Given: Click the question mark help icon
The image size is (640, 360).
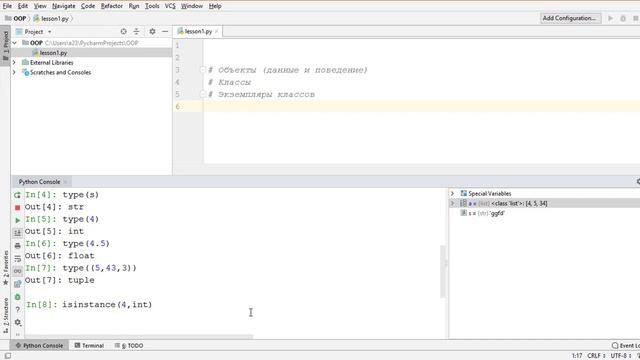Looking at the screenshot, I should (17, 309).
